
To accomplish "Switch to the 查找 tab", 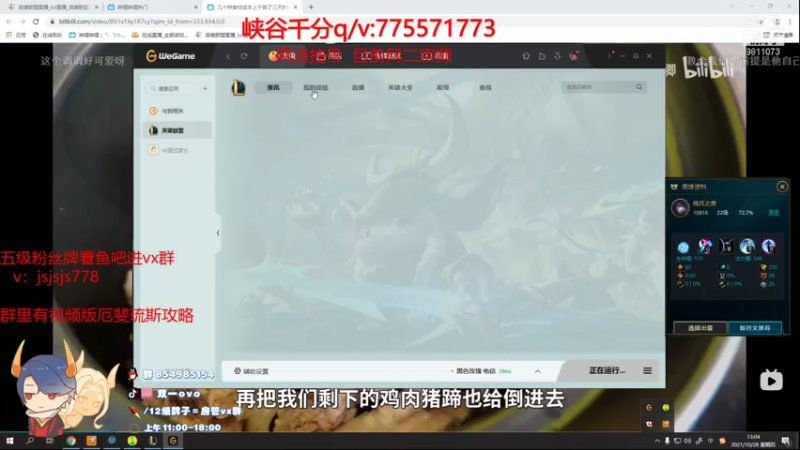I will pos(485,88).
